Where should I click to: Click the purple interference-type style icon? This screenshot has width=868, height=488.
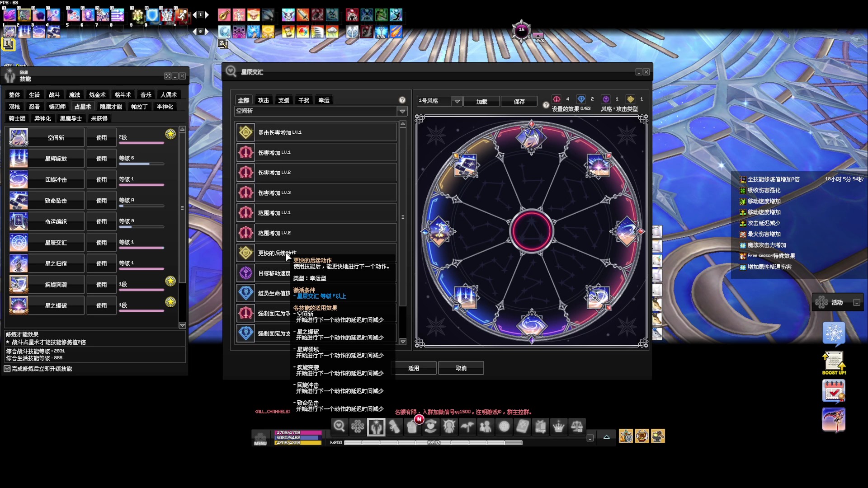pyautogui.click(x=606, y=99)
